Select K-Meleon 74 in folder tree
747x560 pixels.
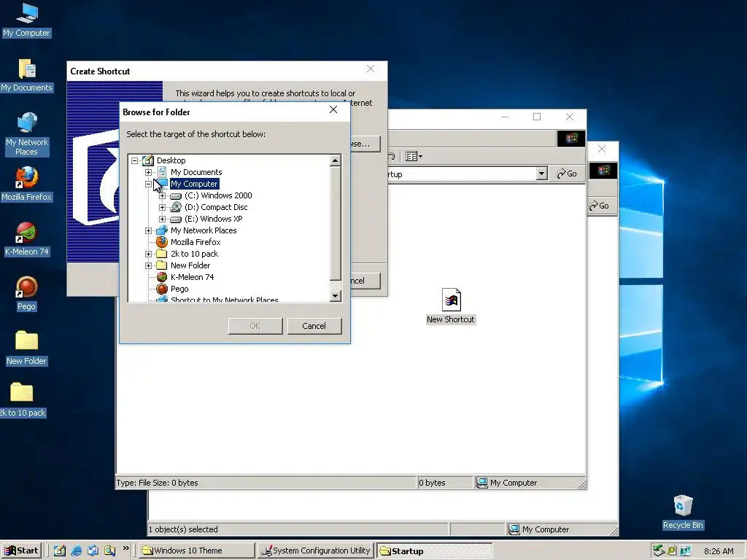pyautogui.click(x=192, y=277)
